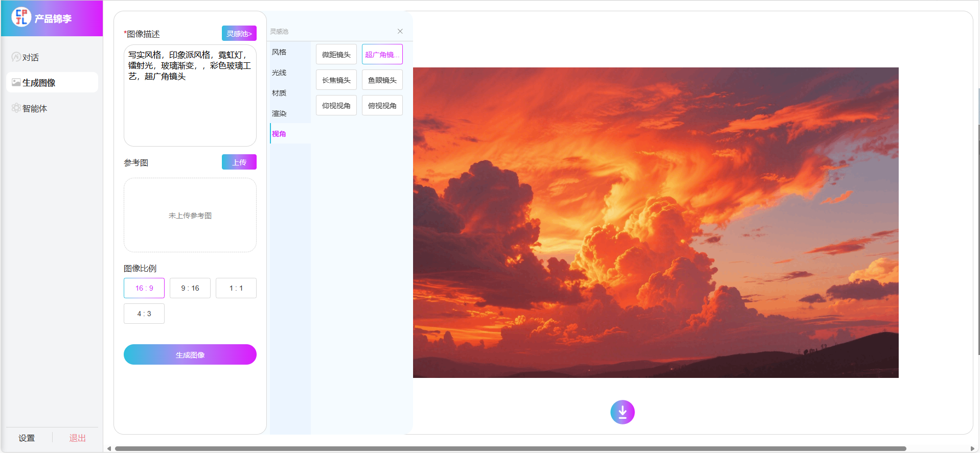980x453 pixels.
Task: Toggle the 鱼眼镜头 tag
Action: click(382, 80)
